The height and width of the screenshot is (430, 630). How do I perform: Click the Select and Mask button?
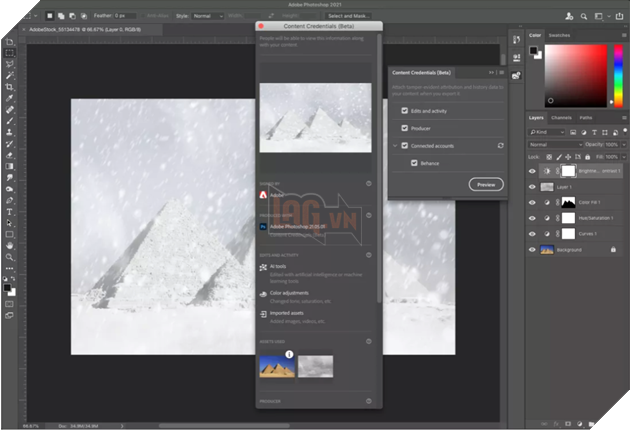click(x=348, y=16)
